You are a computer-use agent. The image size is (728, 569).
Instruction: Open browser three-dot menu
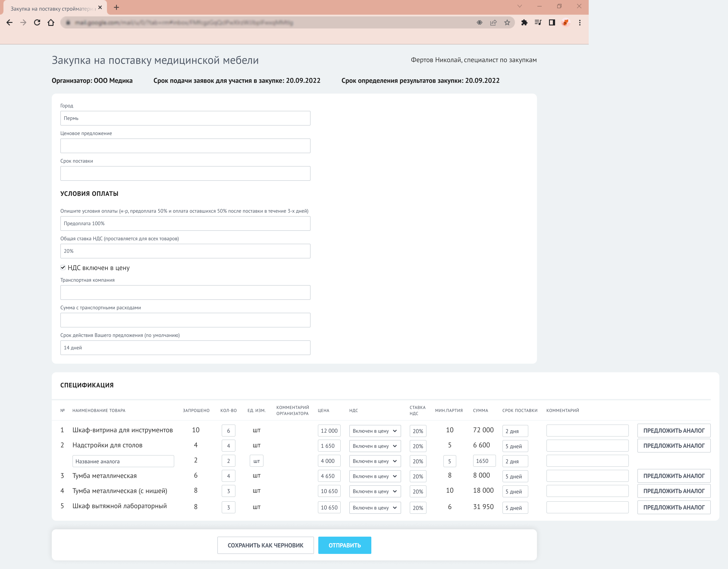(x=580, y=23)
